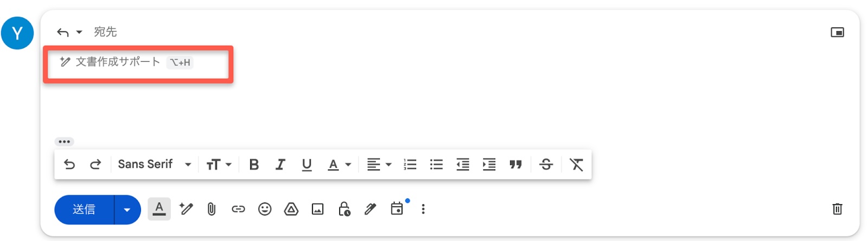Viewport: 868px width, 241px height.
Task: Open the text size dropdown
Action: (219, 164)
